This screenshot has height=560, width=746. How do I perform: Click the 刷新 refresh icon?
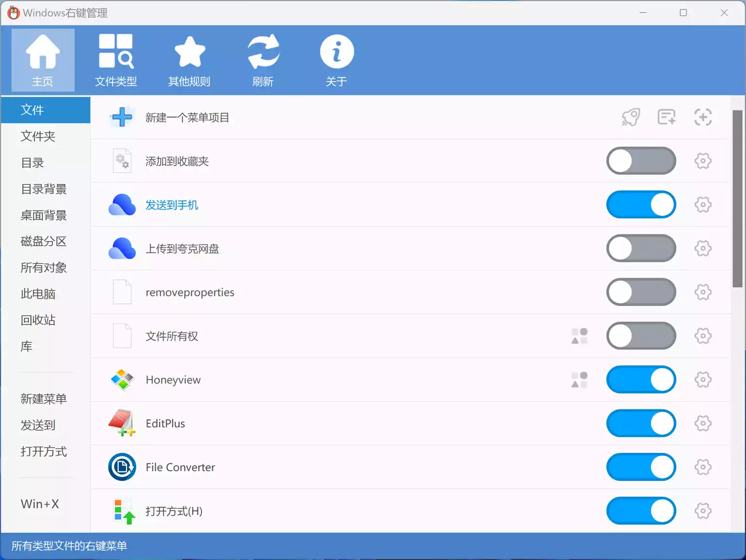pos(263,52)
